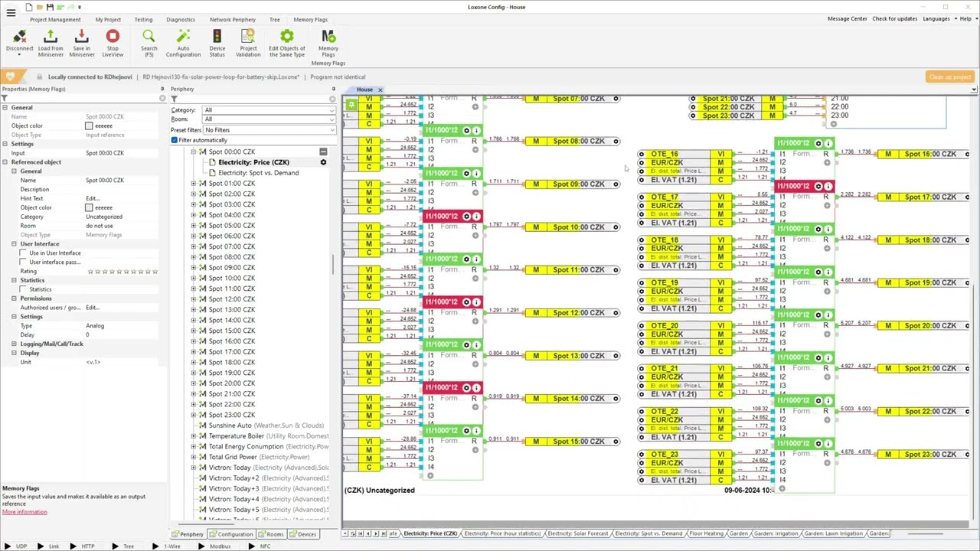Image resolution: width=980 pixels, height=551 pixels.
Task: Expand Temperature Boiler tree node
Action: (194, 436)
